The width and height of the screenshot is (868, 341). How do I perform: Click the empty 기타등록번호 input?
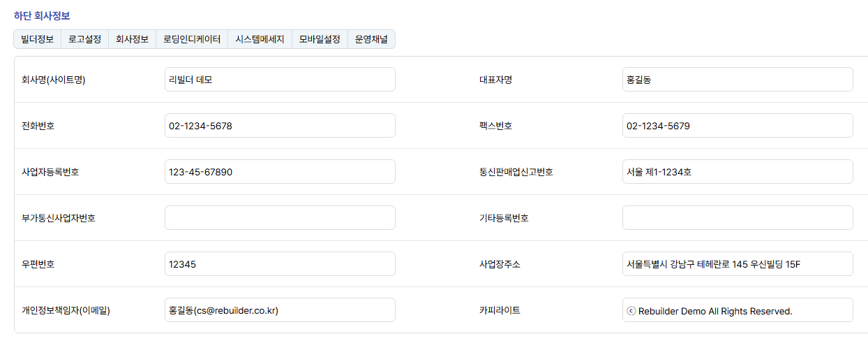point(738,218)
